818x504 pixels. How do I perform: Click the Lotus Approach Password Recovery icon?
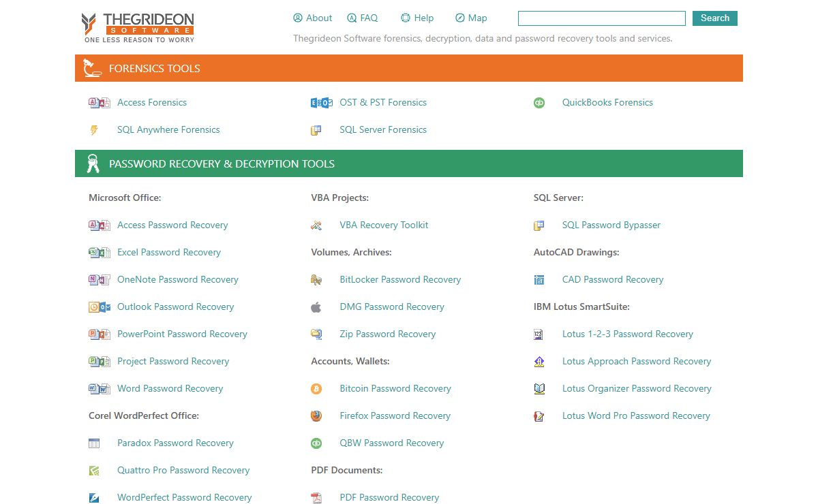(539, 362)
